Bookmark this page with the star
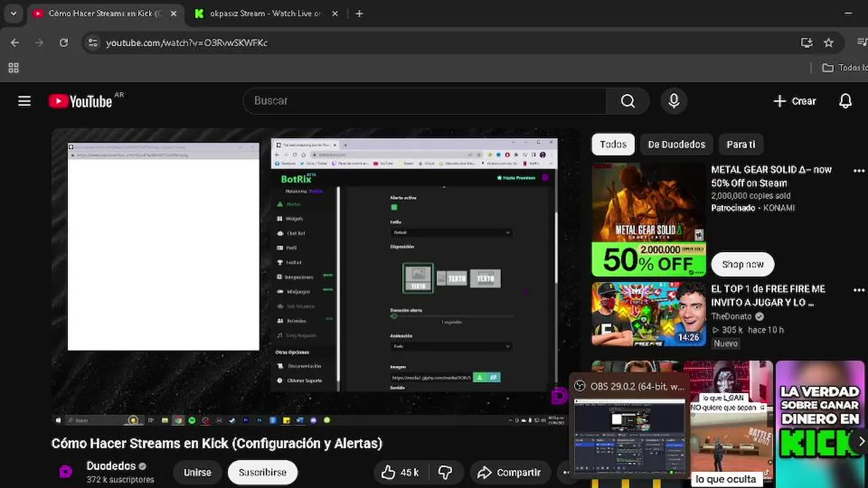 click(x=829, y=43)
